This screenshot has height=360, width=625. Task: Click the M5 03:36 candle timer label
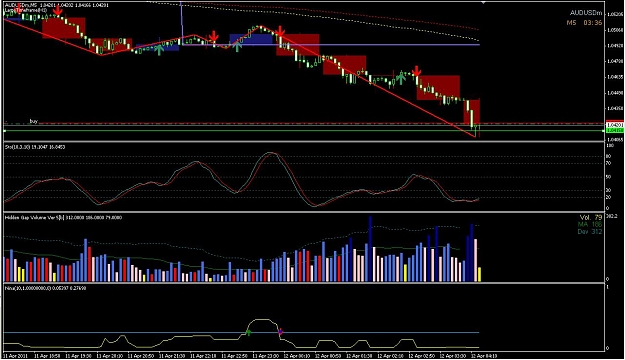pos(584,23)
